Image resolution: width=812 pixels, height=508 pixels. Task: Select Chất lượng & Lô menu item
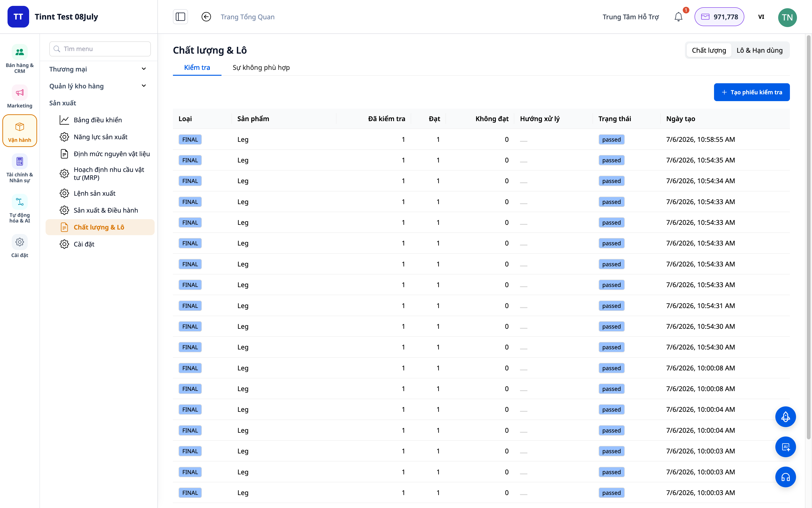click(x=100, y=227)
